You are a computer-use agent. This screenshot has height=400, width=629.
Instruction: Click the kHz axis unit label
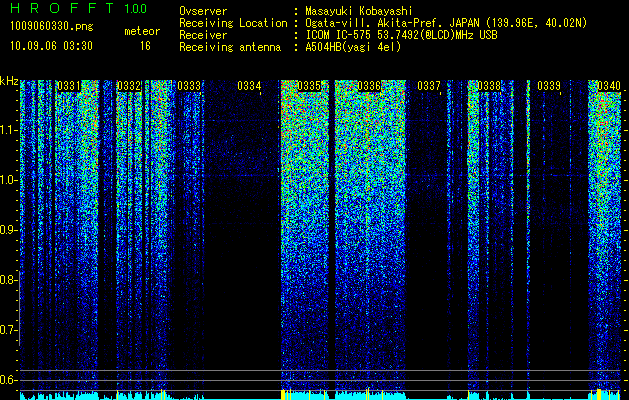click(x=9, y=81)
